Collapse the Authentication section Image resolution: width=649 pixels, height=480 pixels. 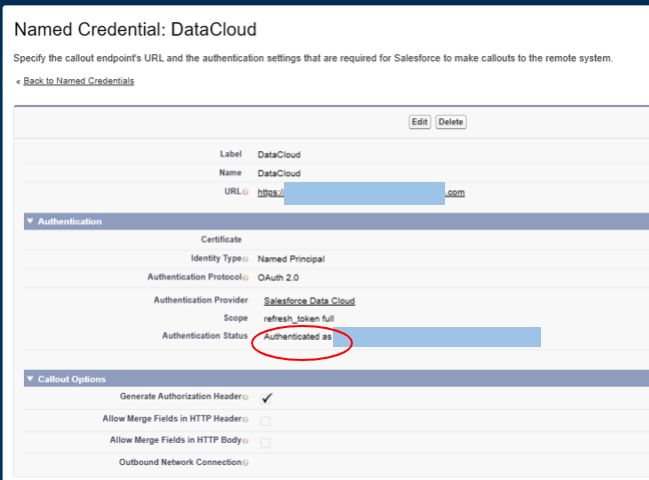point(30,221)
